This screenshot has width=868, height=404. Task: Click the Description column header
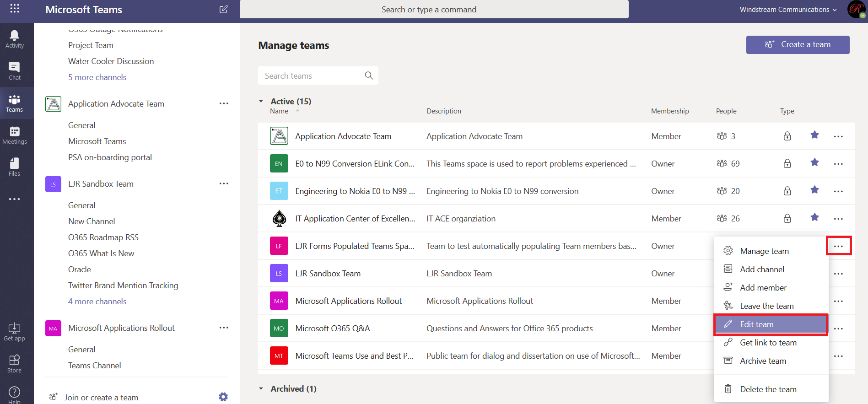pos(443,111)
